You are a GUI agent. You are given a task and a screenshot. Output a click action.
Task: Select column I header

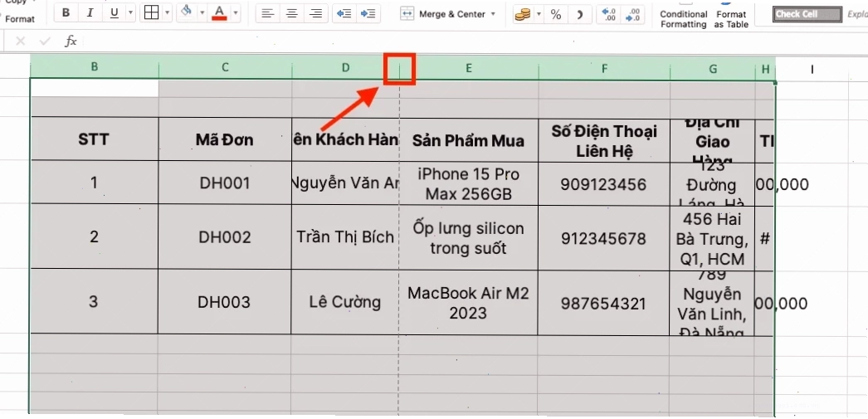coord(812,69)
